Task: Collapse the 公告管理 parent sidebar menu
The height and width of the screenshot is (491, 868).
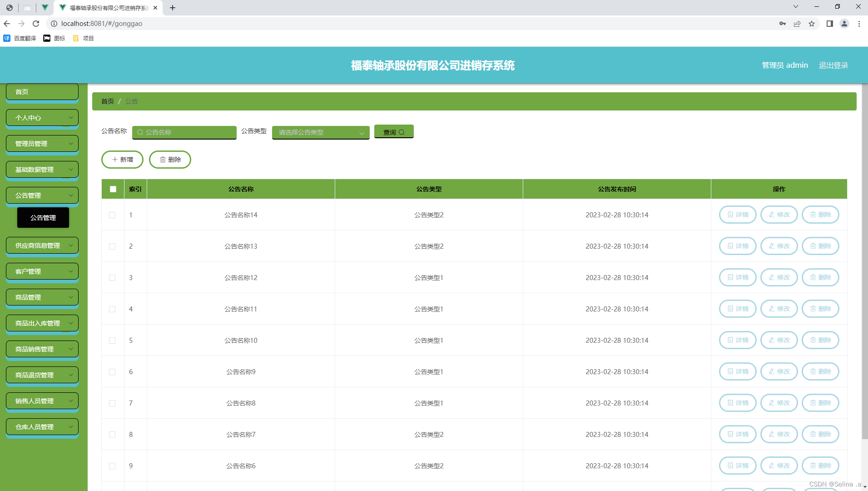Action: coord(42,195)
